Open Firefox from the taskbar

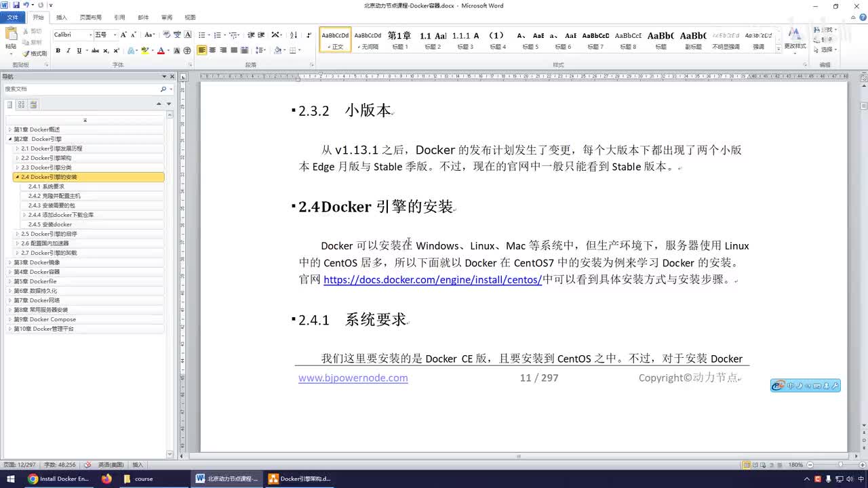coord(106,479)
